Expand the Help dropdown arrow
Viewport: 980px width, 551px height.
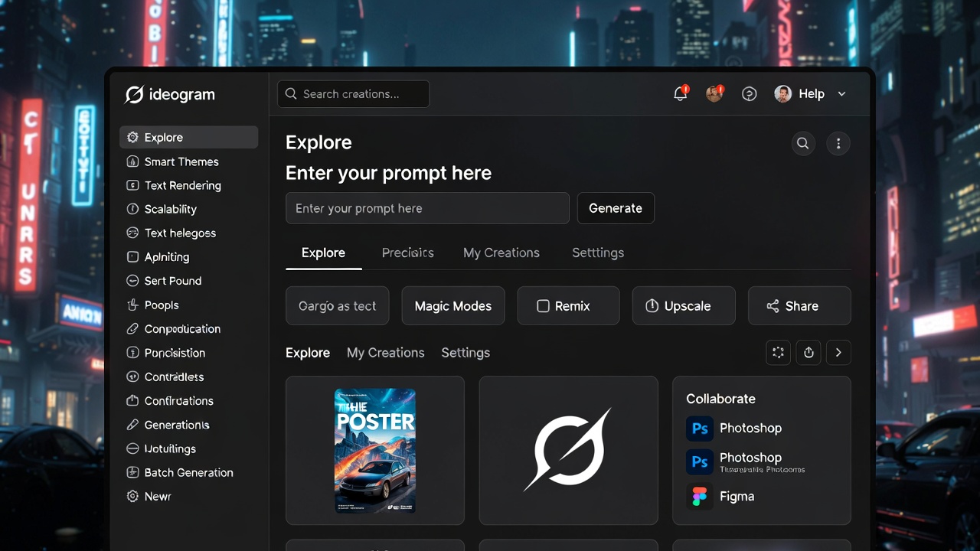[842, 94]
